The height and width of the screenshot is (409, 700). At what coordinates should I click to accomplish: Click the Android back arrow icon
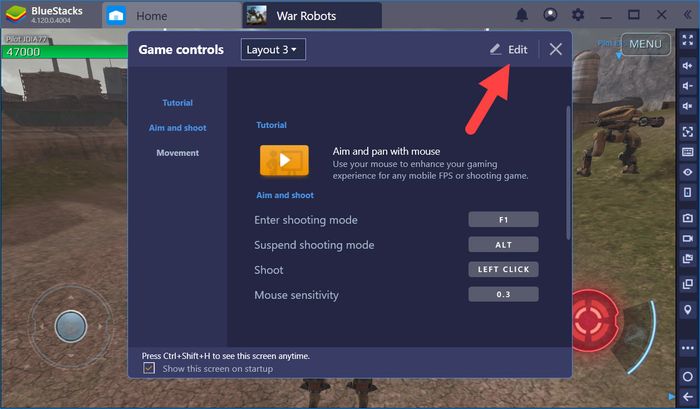point(688,396)
